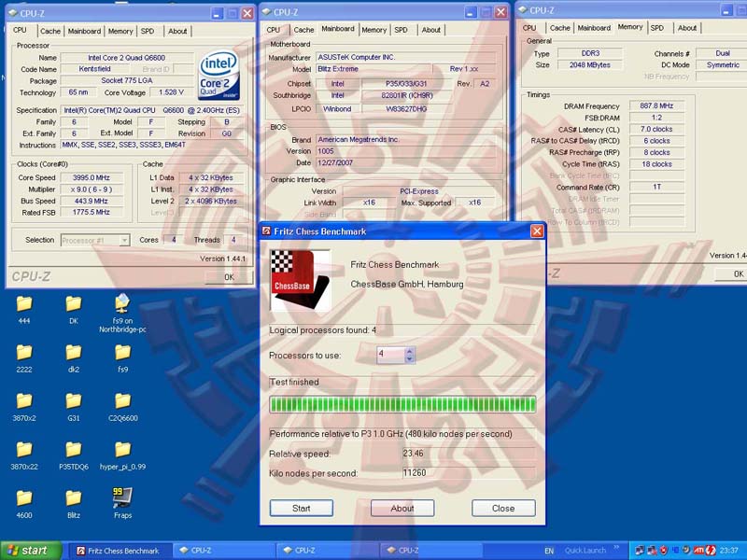This screenshot has height=560, width=747.
Task: Open fs9 on Northbridge-pc shortcut
Action: click(x=122, y=313)
